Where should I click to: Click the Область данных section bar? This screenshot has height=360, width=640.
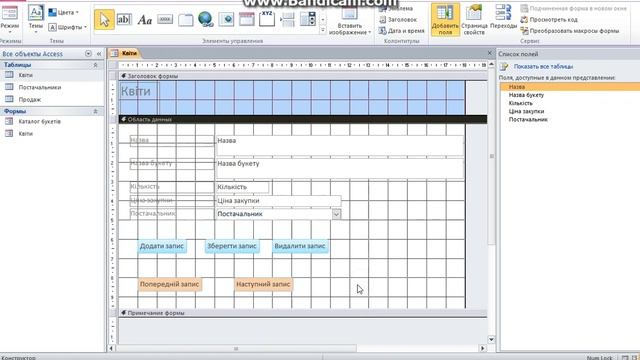303,119
